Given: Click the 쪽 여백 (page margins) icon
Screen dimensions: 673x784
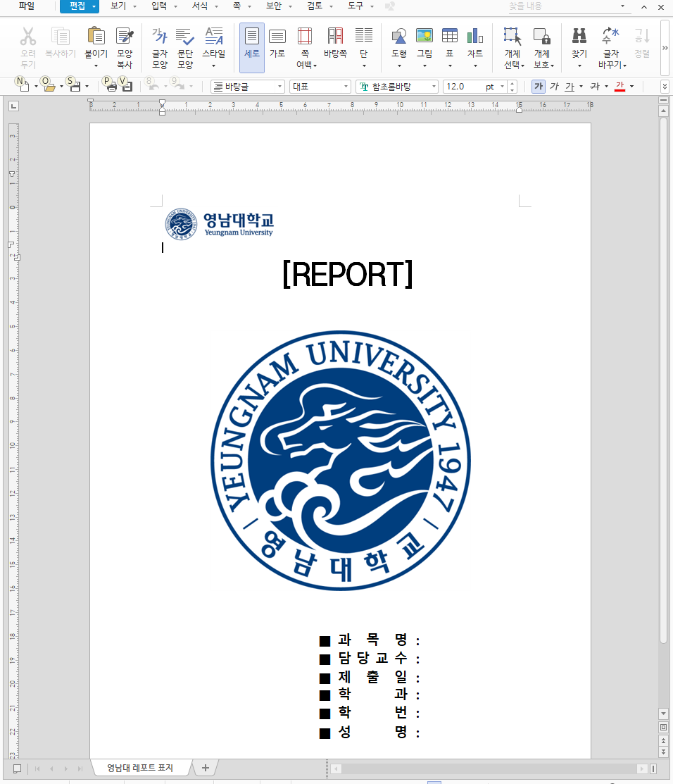Looking at the screenshot, I should (x=305, y=37).
